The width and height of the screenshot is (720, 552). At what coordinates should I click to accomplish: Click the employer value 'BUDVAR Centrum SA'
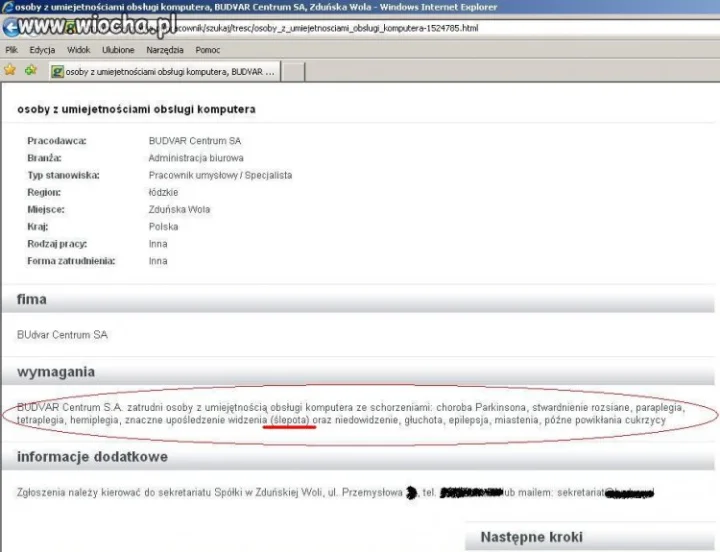click(x=195, y=141)
